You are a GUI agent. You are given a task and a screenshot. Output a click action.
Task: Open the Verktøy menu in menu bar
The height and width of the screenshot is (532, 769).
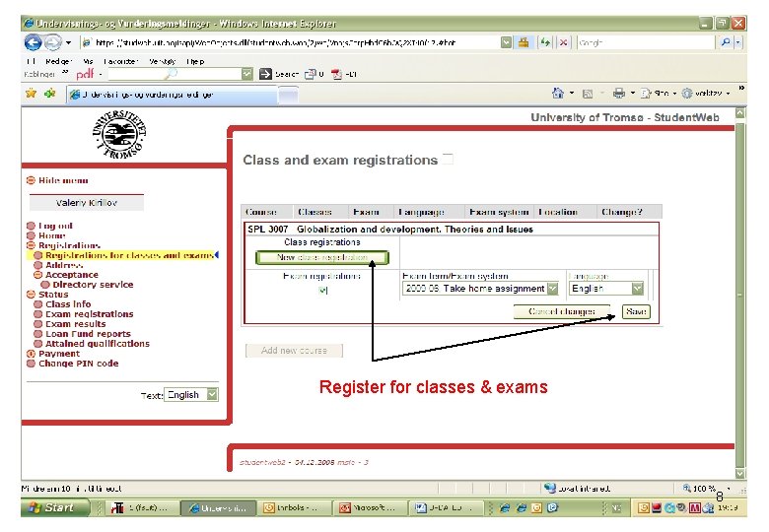point(163,61)
